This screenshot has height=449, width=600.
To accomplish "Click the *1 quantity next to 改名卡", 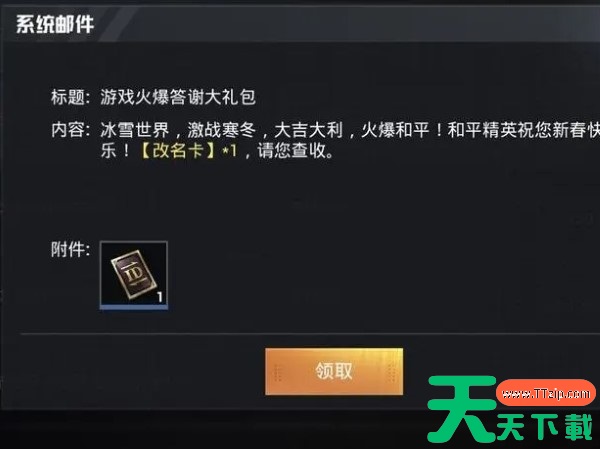I will [x=230, y=151].
